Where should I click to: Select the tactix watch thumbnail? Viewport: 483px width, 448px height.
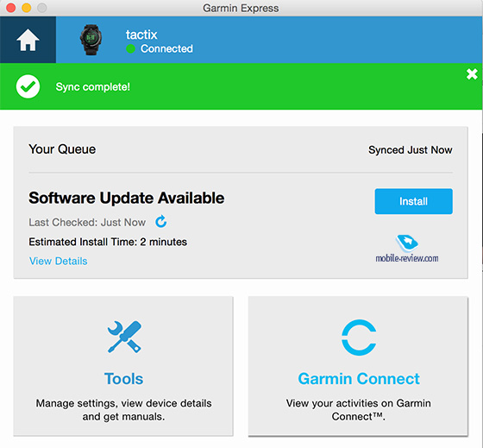pos(91,40)
